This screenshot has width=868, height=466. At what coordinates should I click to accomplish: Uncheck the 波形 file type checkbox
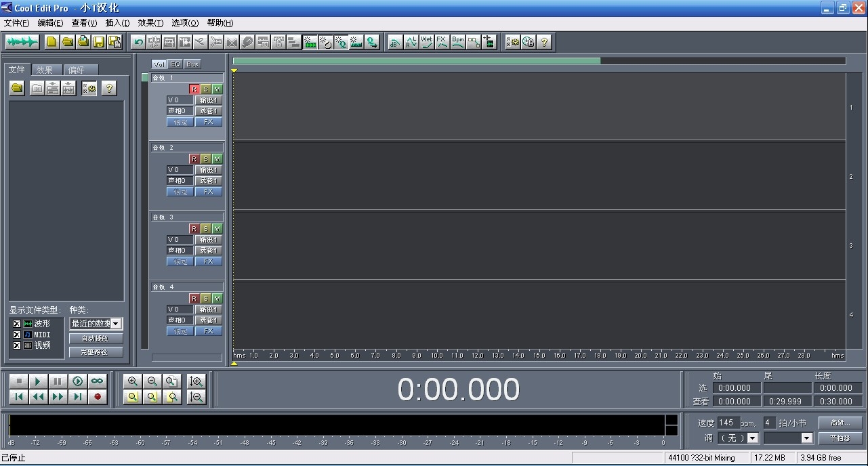[x=17, y=324]
